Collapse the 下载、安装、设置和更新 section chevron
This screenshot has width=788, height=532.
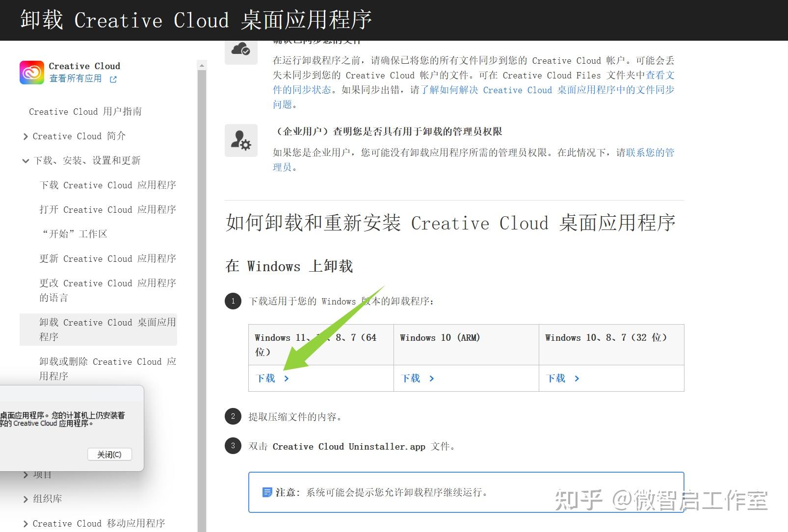(26, 161)
